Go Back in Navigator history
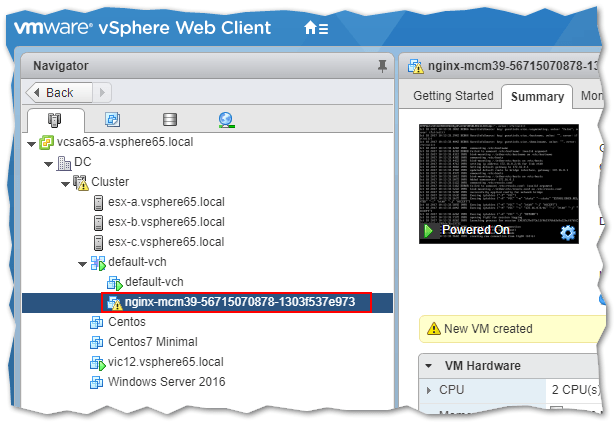Screen dimensions: 616x425 tap(59, 93)
